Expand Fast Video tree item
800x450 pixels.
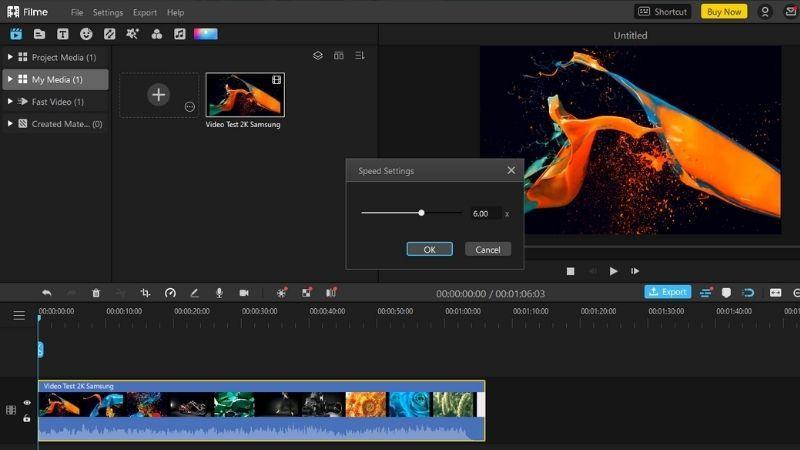pyautogui.click(x=10, y=102)
